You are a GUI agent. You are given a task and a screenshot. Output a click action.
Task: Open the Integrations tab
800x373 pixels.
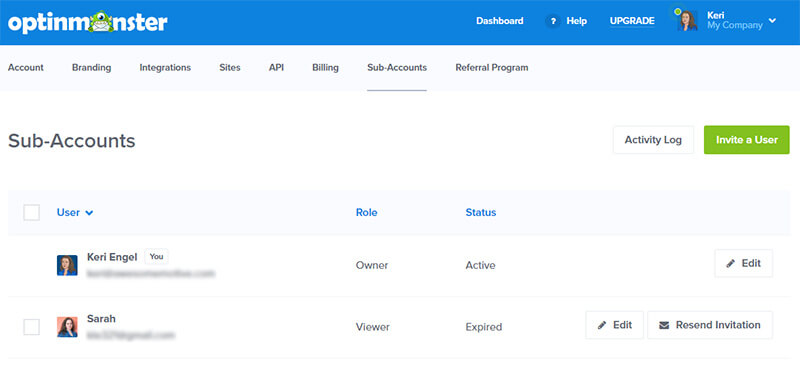[x=165, y=67]
